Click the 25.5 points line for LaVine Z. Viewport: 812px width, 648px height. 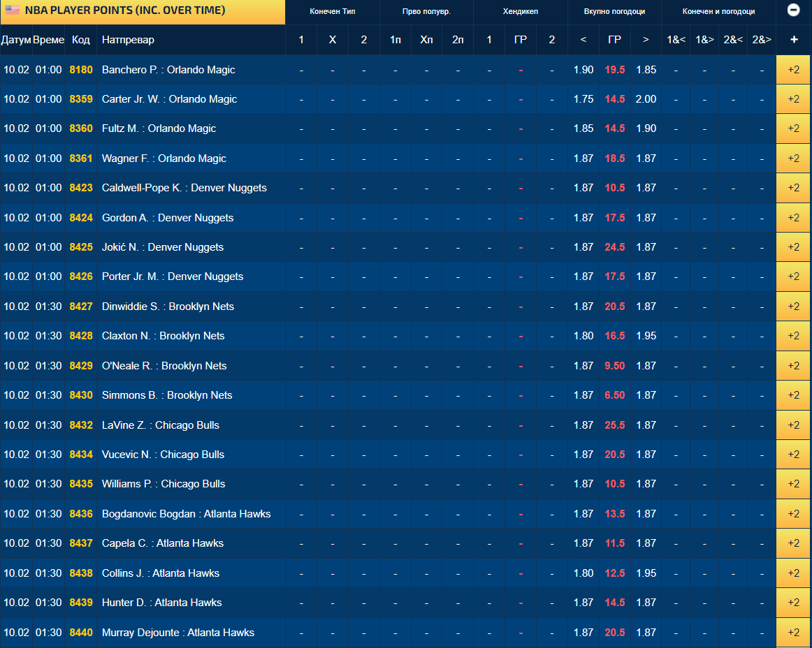tap(615, 425)
